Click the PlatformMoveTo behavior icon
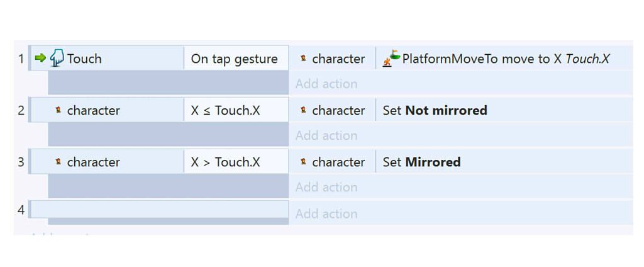Image resolution: width=644 pixels, height=267 pixels. (x=391, y=59)
